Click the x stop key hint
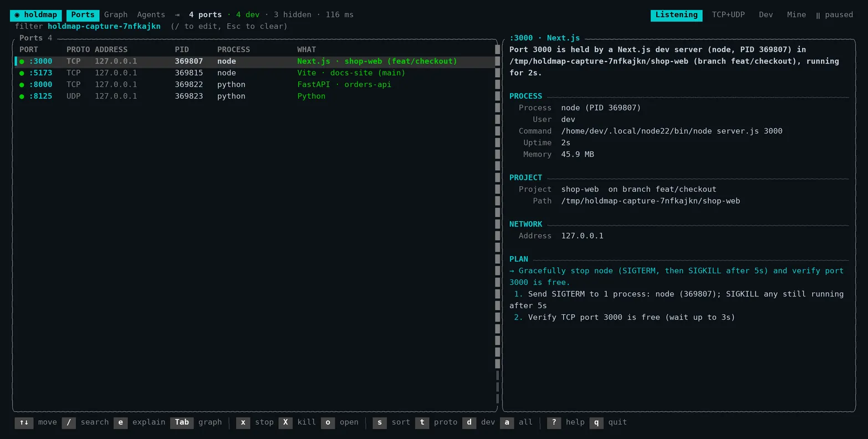 pos(255,422)
